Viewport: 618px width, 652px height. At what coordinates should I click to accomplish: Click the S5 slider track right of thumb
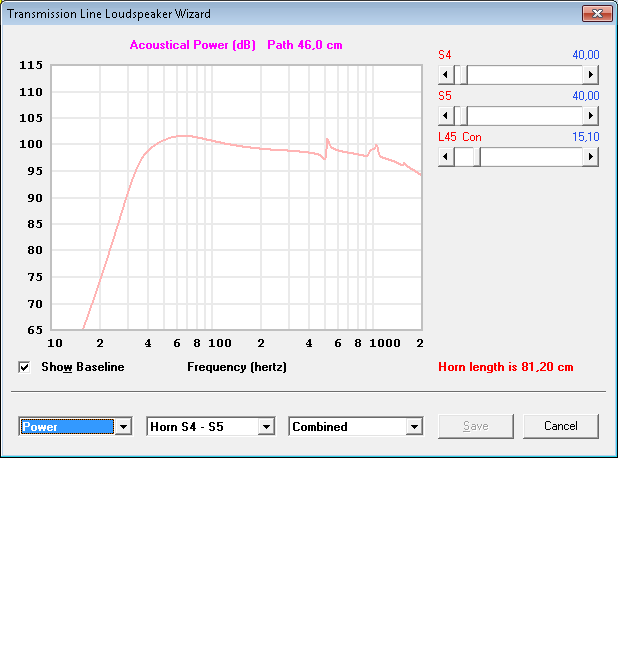[525, 116]
